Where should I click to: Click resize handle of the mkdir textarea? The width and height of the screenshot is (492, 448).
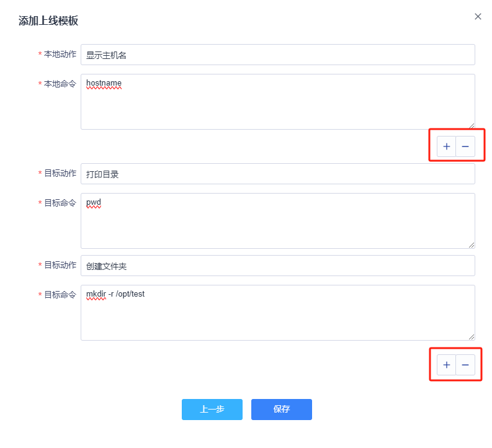click(472, 337)
